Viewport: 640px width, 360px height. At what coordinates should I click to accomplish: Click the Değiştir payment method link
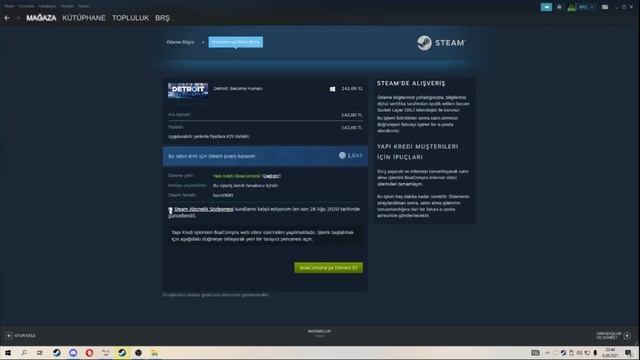[271, 176]
